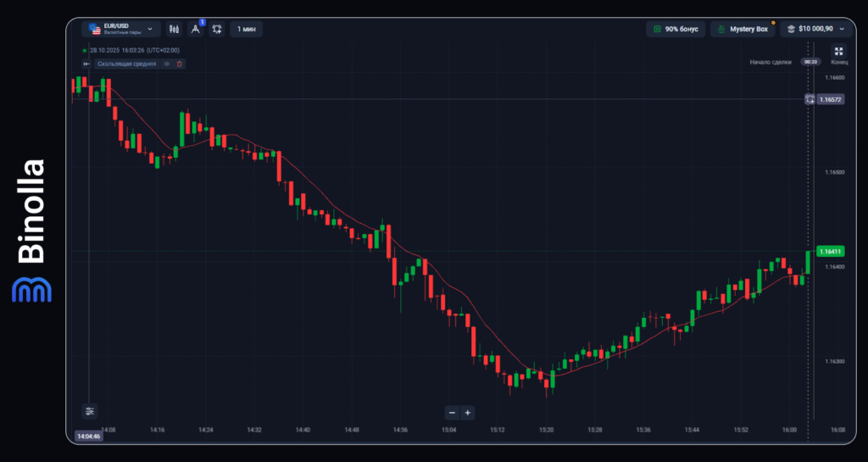Toggle visibility of Скользящая средняя indicator
This screenshot has width=868, height=462.
(x=167, y=64)
